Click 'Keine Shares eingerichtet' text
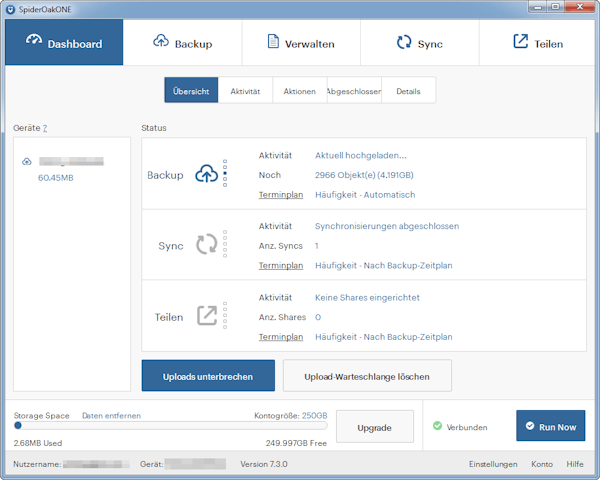The width and height of the screenshot is (600, 480). (367, 297)
